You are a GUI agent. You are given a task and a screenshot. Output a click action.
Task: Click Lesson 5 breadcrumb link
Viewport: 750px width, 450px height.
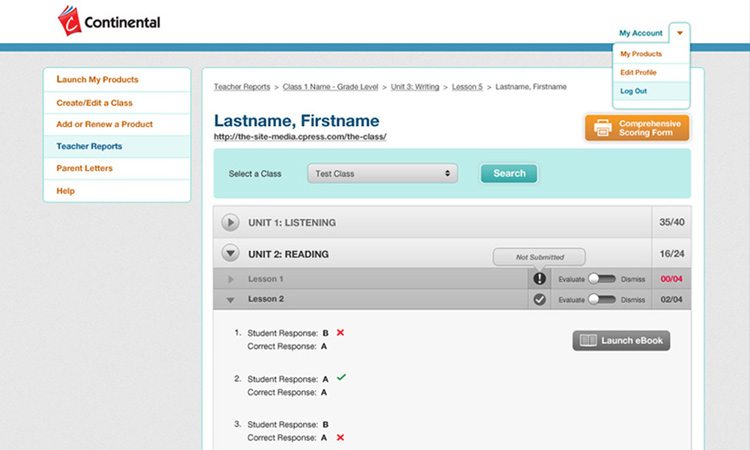click(467, 87)
